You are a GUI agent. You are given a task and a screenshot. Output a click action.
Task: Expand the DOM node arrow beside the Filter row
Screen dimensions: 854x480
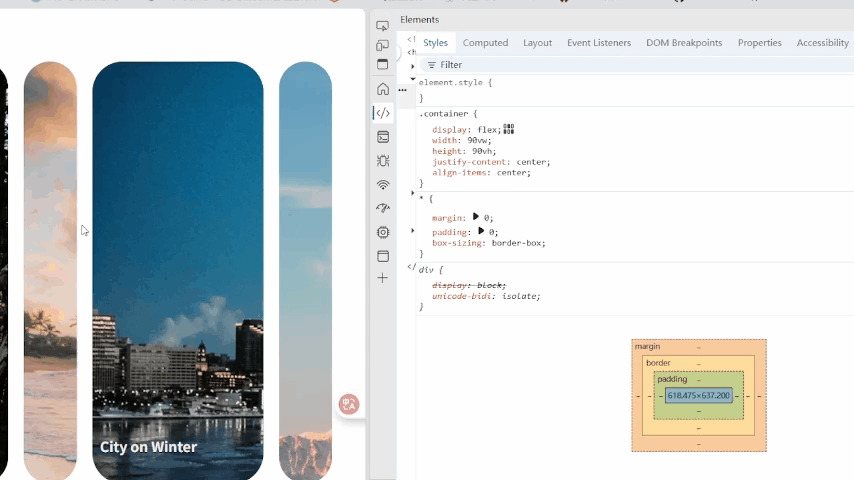click(x=412, y=66)
